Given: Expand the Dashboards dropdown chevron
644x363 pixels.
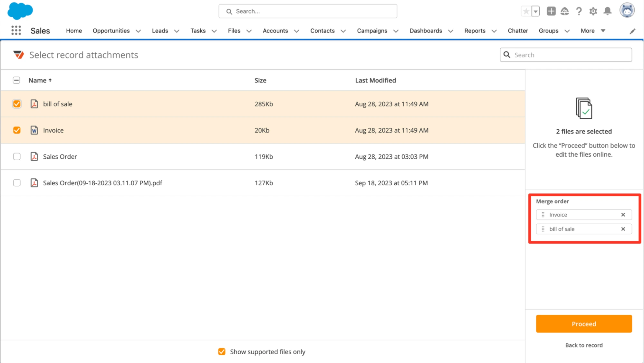Looking at the screenshot, I should [451, 31].
